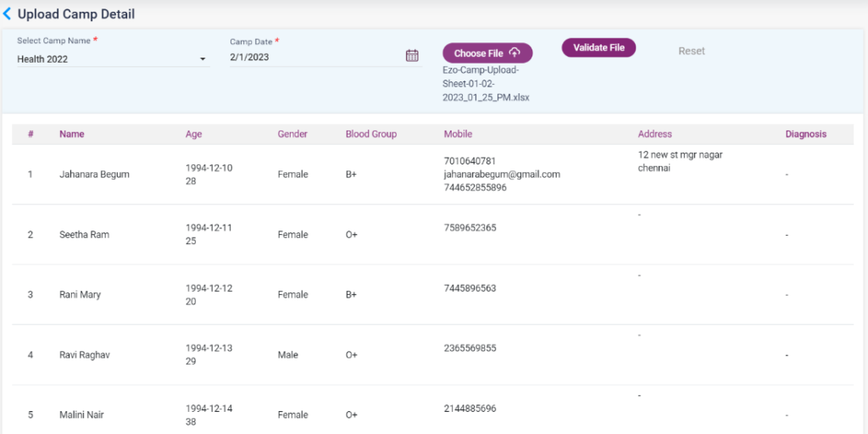This screenshot has width=868, height=434.
Task: Select the Seetha Ram row name
Action: pyautogui.click(x=84, y=235)
